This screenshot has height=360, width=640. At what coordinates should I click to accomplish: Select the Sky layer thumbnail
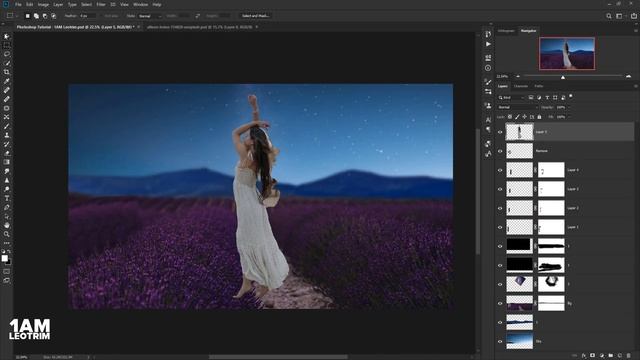pyautogui.click(x=520, y=341)
